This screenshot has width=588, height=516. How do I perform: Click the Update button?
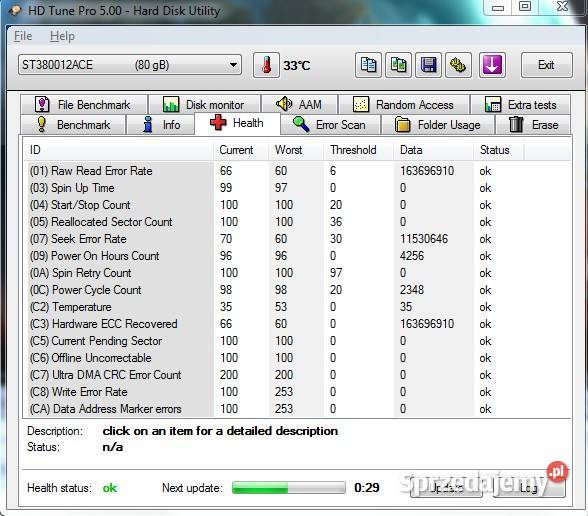[x=446, y=488]
